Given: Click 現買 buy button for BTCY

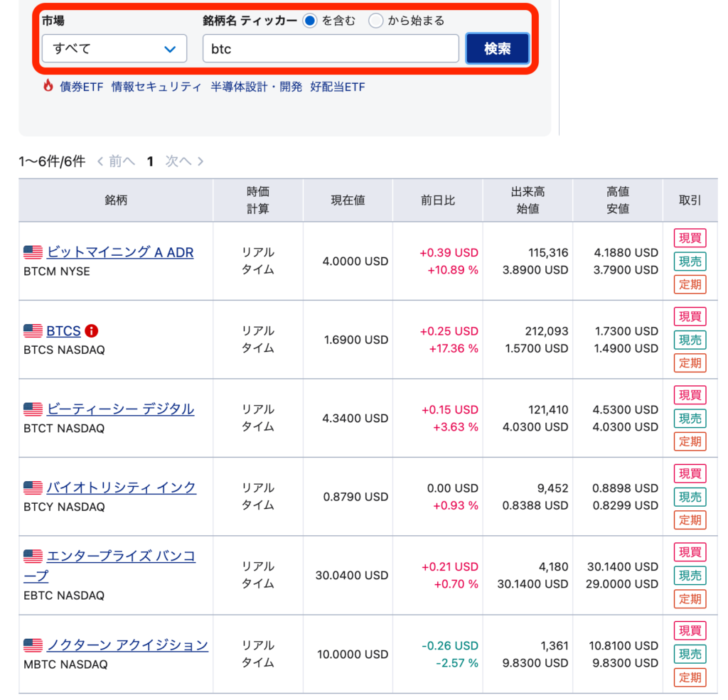Looking at the screenshot, I should tap(690, 473).
